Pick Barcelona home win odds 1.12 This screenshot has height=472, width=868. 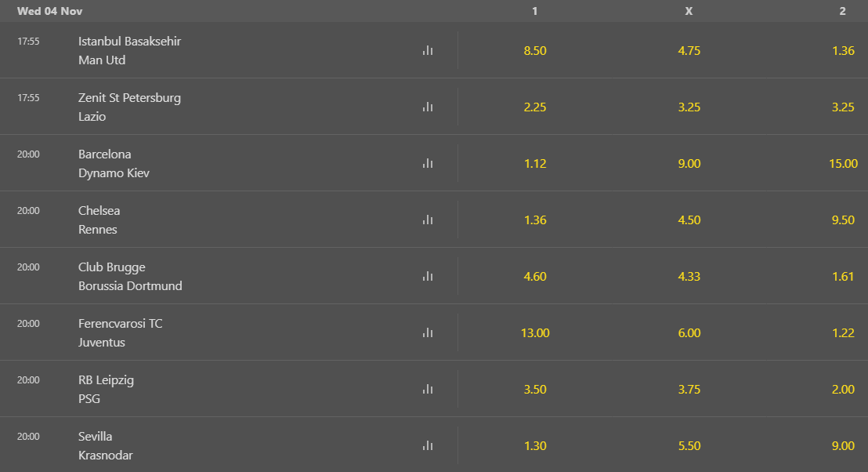tap(535, 163)
